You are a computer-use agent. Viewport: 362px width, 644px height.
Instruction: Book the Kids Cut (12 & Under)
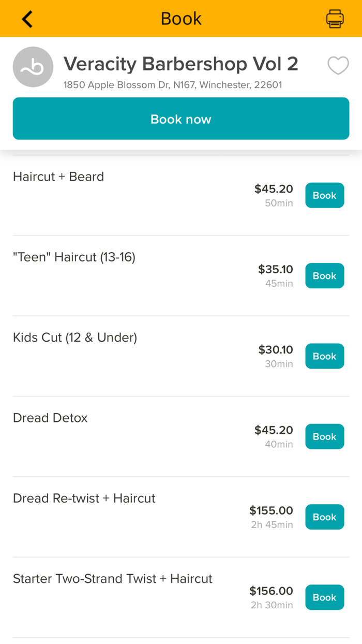coord(324,356)
